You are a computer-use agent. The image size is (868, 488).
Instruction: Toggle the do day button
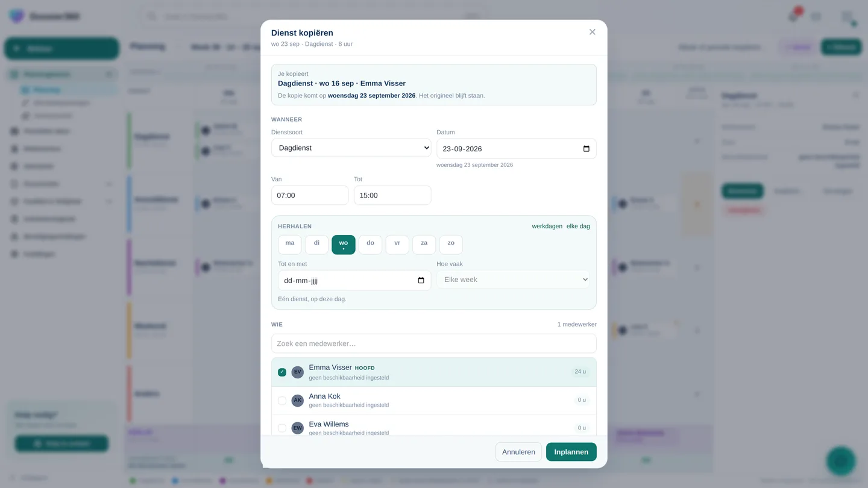point(371,245)
